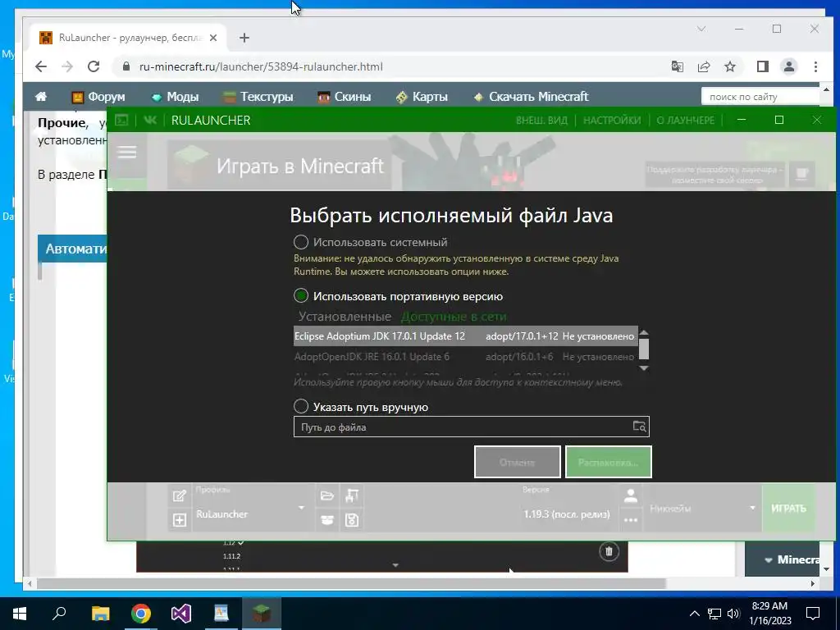
Task: Open 'НАСТРОЙКИ' menu
Action: coord(612,120)
